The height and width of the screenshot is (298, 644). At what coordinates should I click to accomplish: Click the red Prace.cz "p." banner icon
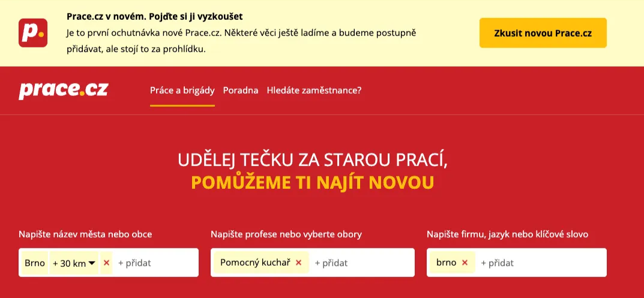32,32
